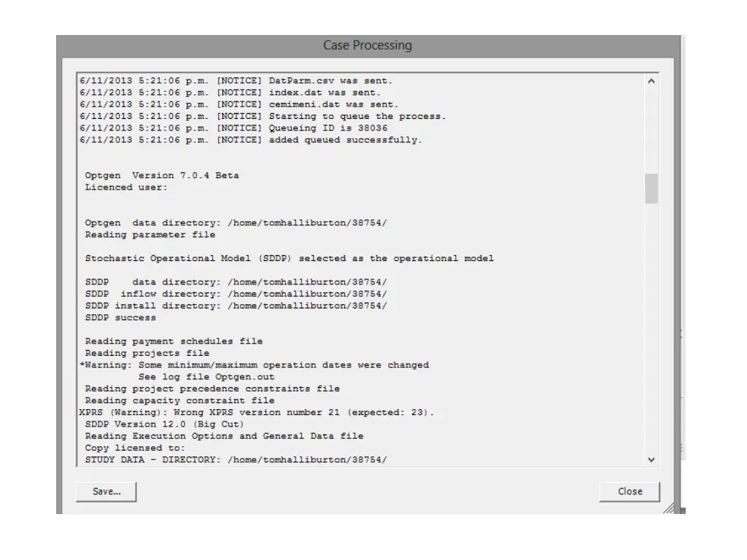The image size is (747, 560).
Task: Select the 'Queueing ID is 38036' line
Action: (x=233, y=128)
